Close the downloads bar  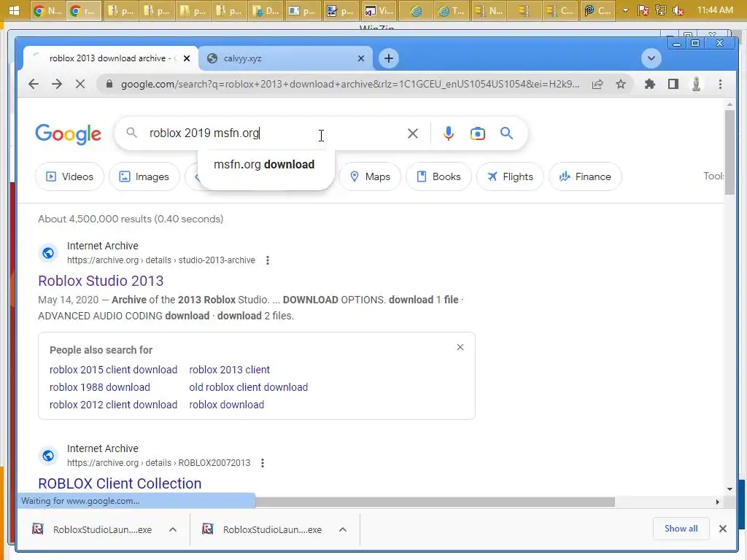point(722,529)
